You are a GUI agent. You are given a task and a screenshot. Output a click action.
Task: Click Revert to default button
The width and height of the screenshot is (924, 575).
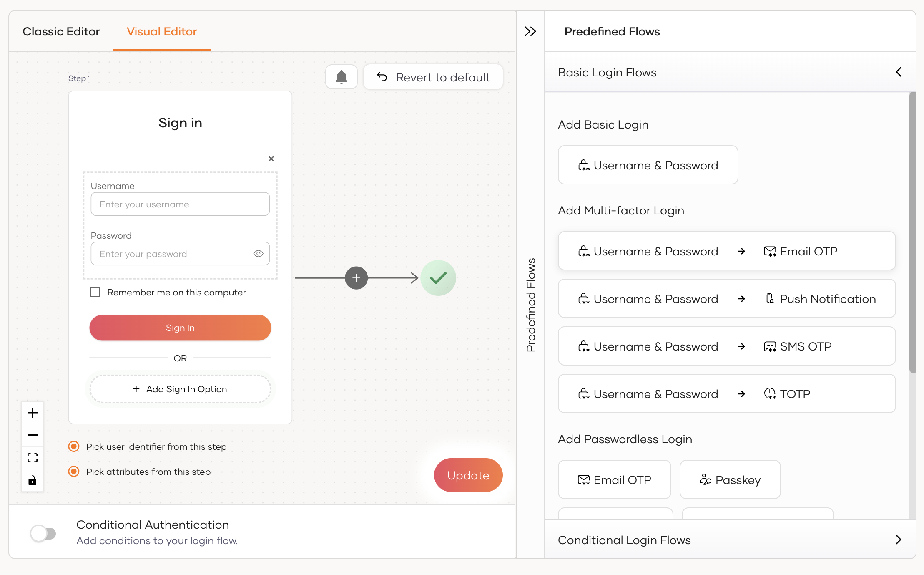pos(433,77)
